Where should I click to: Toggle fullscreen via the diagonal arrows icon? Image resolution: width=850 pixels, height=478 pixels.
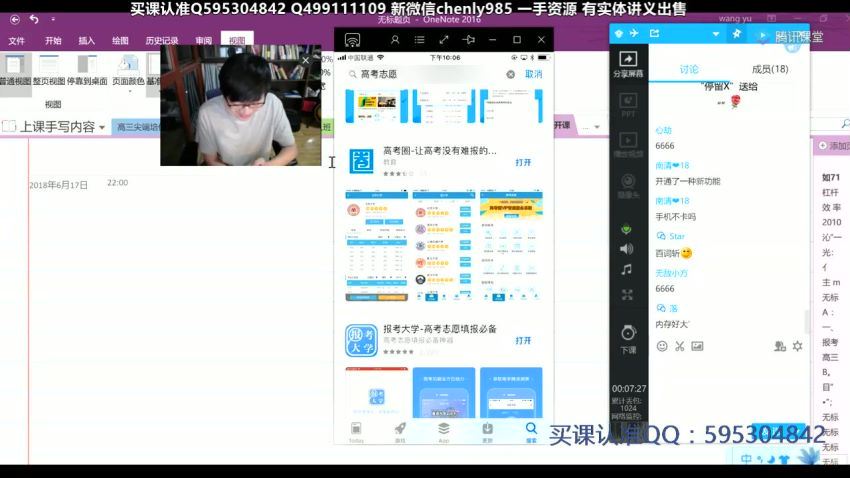444,40
